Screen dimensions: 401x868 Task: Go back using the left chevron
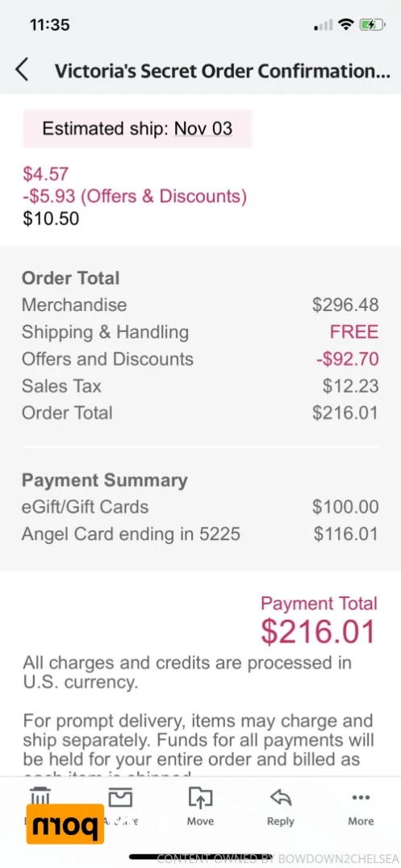22,71
